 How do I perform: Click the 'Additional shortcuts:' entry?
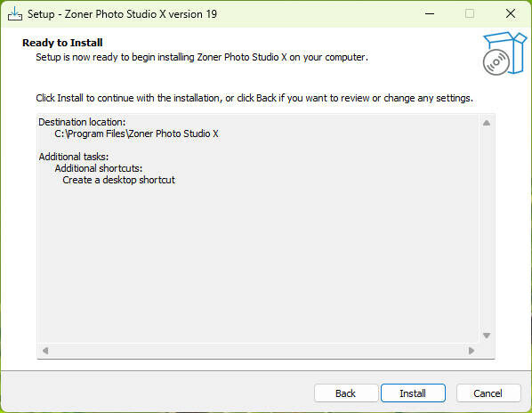pos(99,168)
